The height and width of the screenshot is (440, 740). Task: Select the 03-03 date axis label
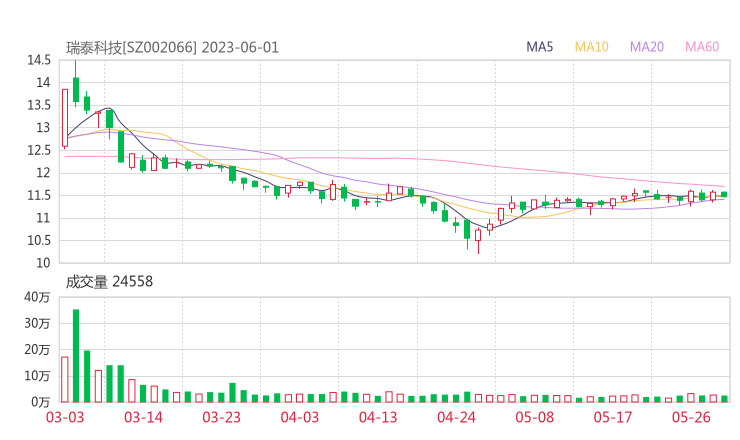65,417
